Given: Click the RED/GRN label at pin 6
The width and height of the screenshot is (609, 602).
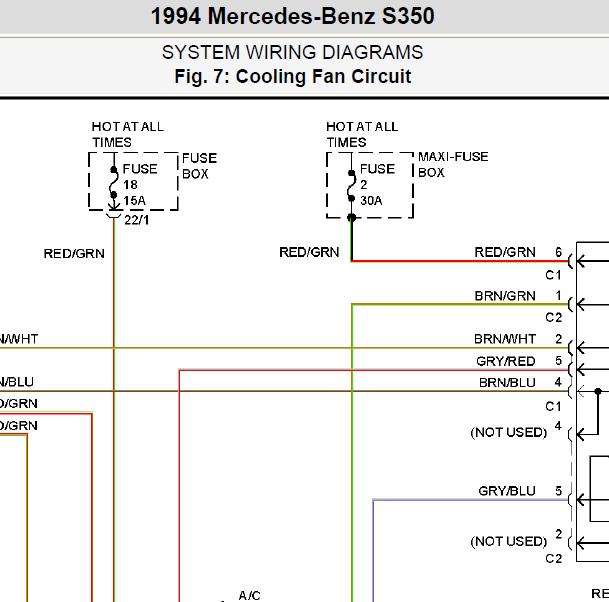Looking at the screenshot, I should [x=505, y=252].
